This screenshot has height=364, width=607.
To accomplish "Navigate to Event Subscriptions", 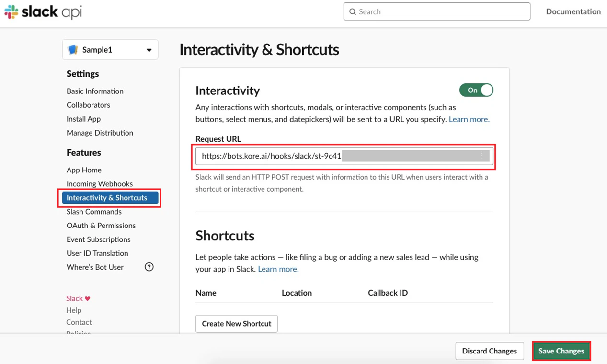I will (98, 239).
